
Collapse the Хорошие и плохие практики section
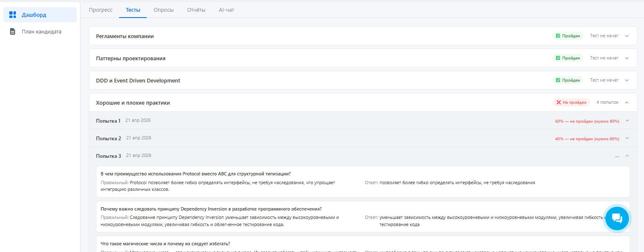point(627,103)
